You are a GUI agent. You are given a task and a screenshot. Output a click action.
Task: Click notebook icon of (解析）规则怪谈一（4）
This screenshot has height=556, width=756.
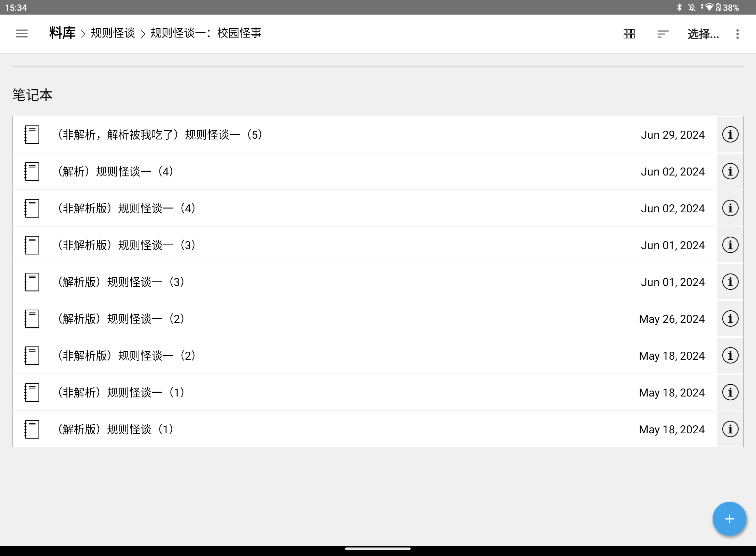(x=32, y=171)
